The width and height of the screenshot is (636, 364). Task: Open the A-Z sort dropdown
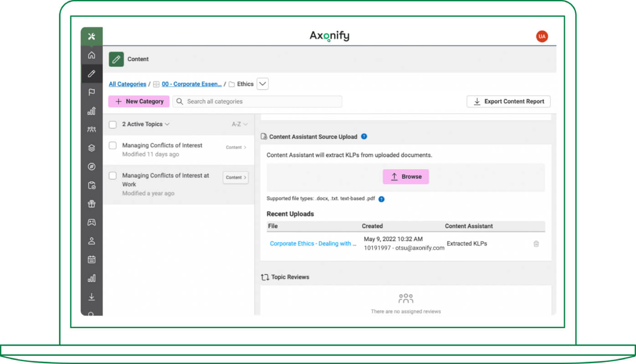tap(240, 124)
